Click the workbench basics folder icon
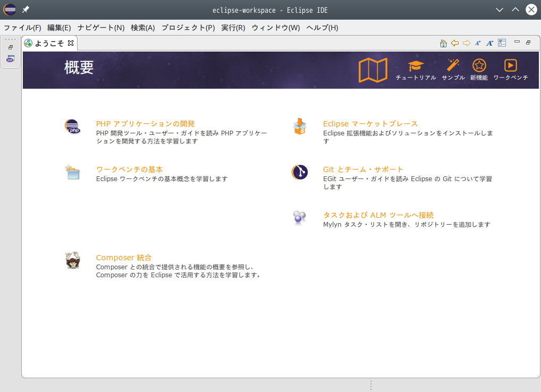 point(72,172)
